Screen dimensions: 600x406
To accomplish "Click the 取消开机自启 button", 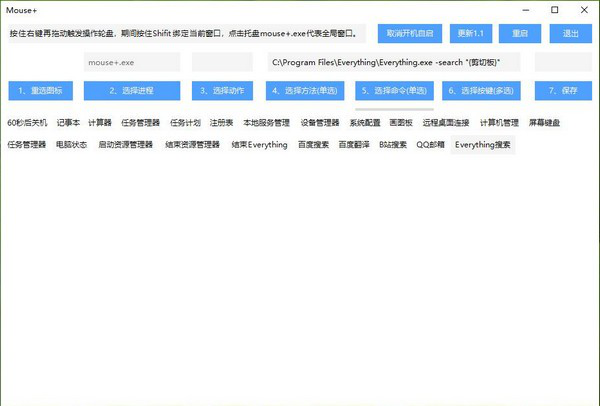I will click(x=409, y=34).
